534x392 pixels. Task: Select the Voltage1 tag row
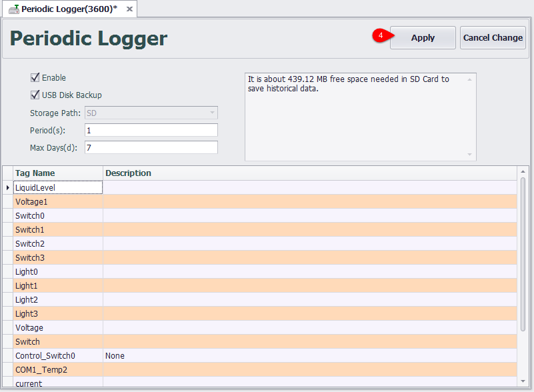click(58, 201)
